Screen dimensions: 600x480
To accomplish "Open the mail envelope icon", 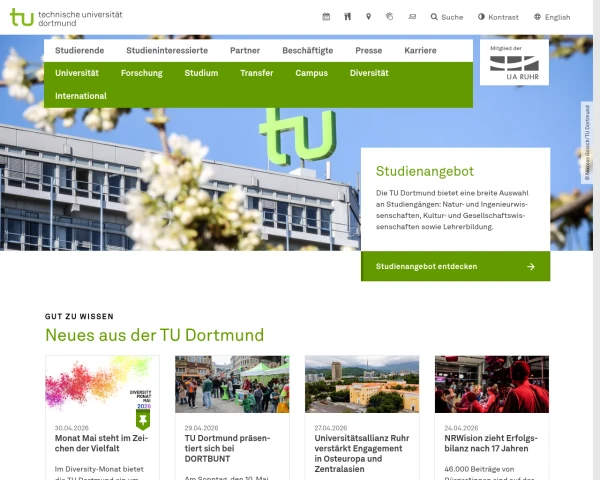I will (412, 17).
